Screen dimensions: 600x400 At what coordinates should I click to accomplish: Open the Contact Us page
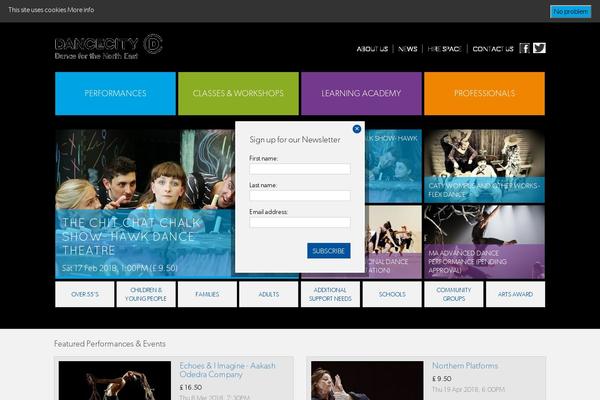493,49
